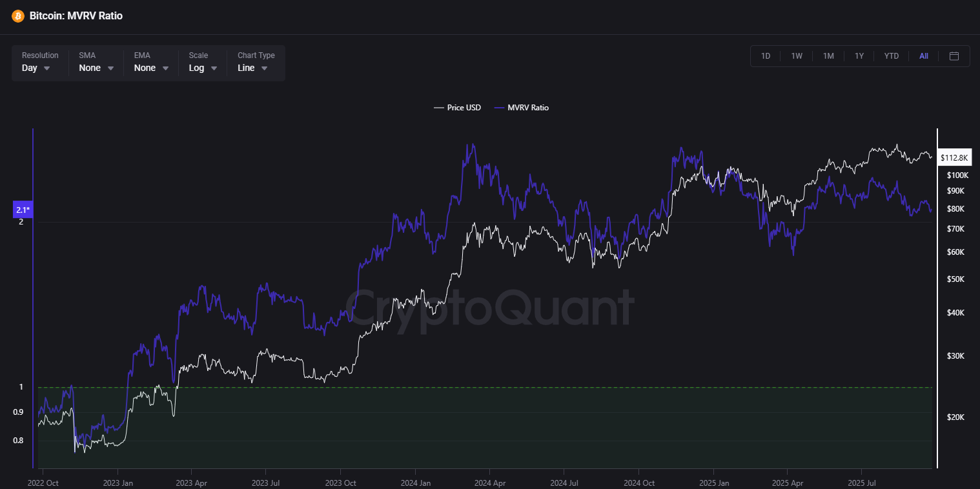
Task: Click the Bitcoin logo icon in the title
Action: (x=18, y=15)
